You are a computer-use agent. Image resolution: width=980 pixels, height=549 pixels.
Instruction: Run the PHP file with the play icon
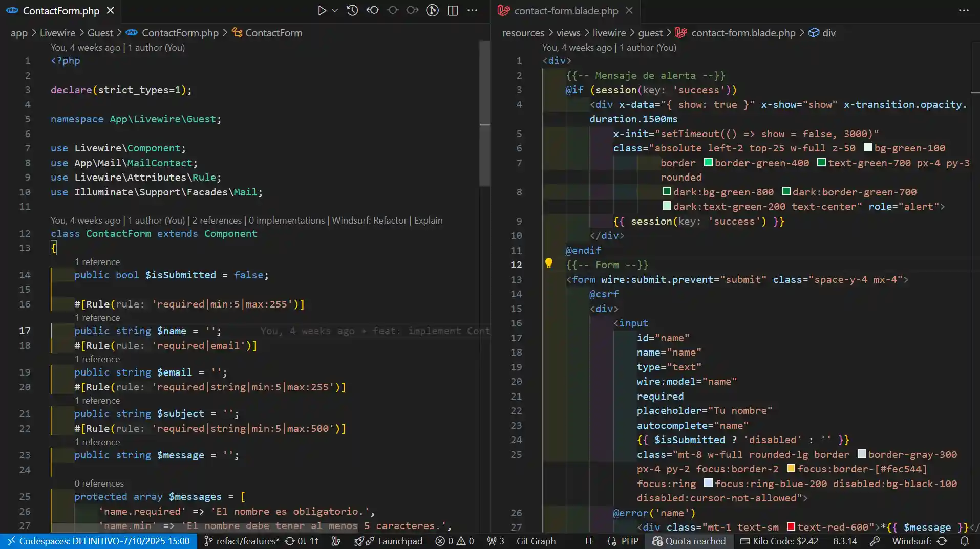pos(322,10)
